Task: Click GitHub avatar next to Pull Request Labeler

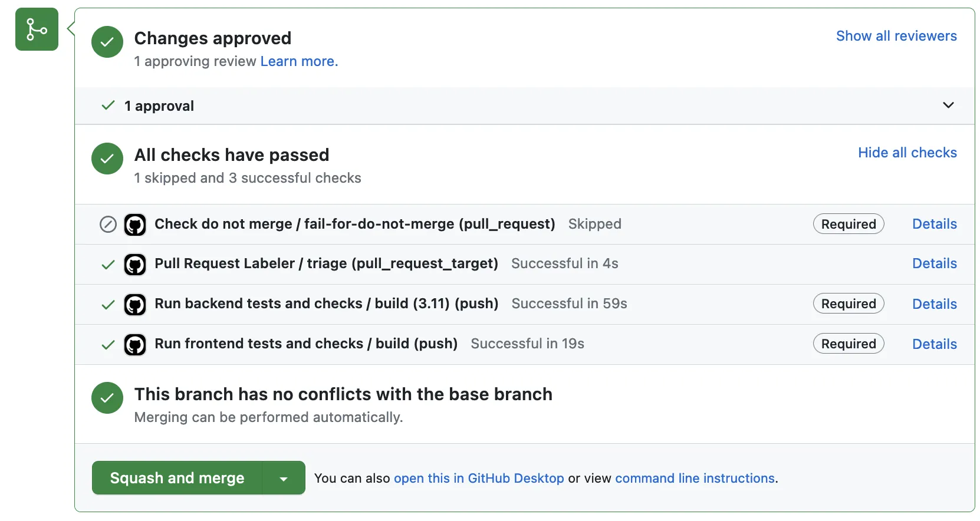Action: coord(135,265)
